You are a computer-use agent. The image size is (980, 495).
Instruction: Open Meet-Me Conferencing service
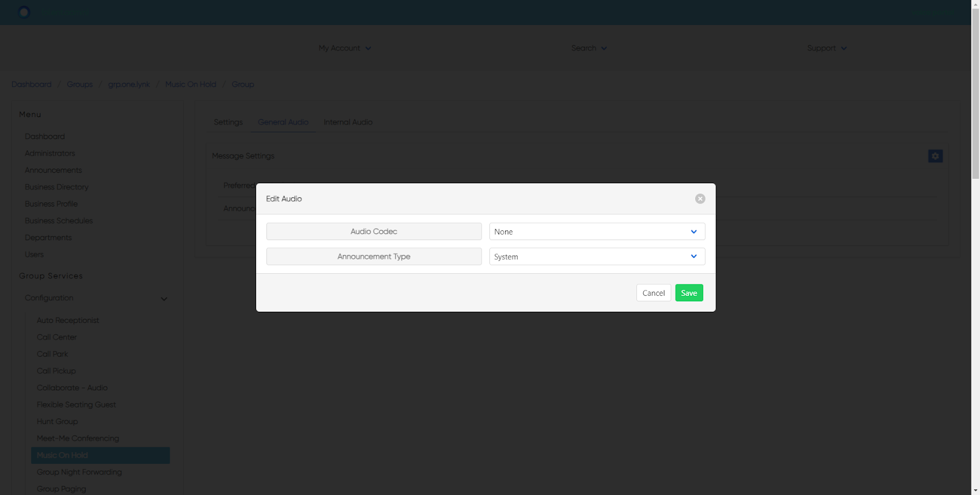point(78,438)
